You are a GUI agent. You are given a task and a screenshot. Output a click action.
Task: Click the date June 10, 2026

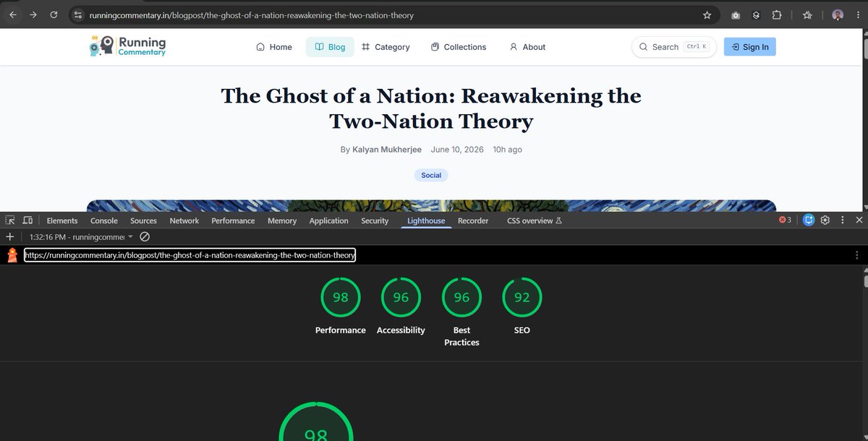(x=457, y=150)
